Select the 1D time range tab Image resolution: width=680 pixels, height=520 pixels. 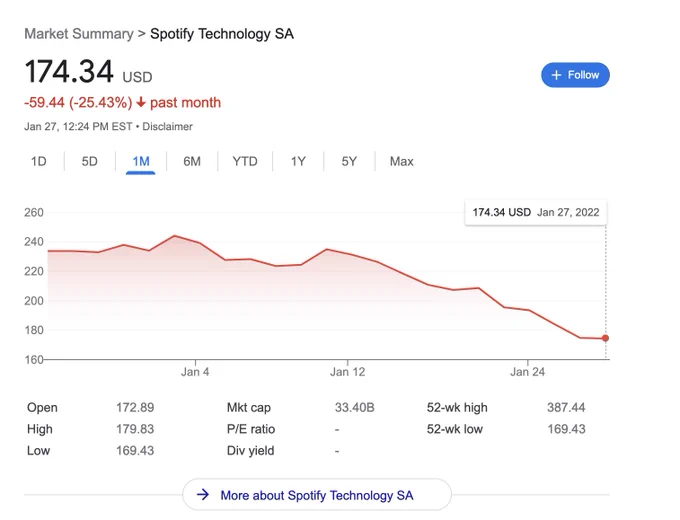[x=39, y=161]
